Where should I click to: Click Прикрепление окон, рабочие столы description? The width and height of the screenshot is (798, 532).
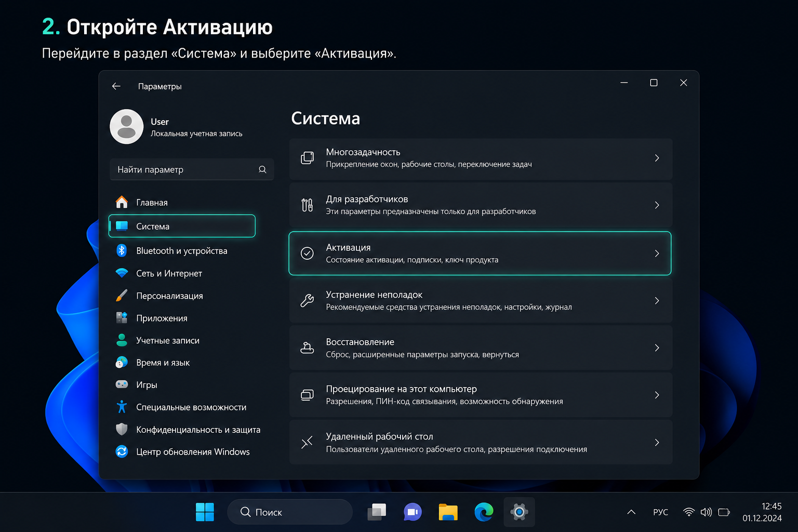429,164
